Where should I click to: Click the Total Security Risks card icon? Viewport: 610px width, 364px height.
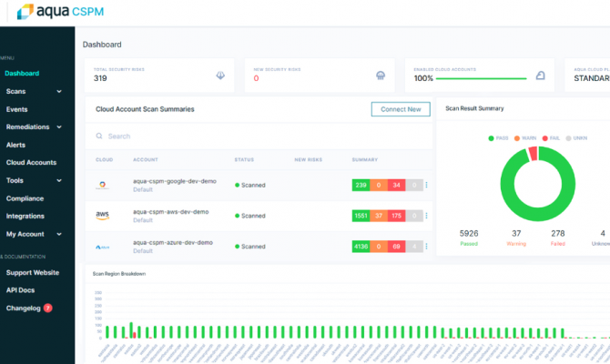pyautogui.click(x=220, y=75)
